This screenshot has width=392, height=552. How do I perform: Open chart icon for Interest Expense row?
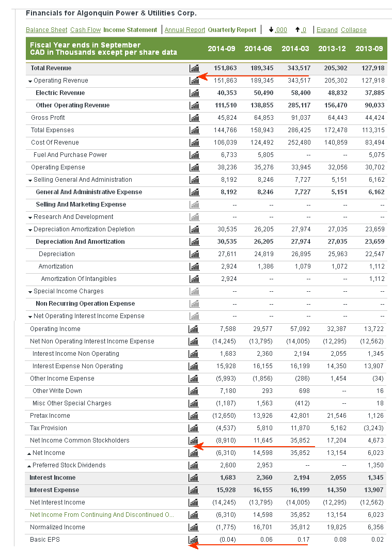(193, 490)
